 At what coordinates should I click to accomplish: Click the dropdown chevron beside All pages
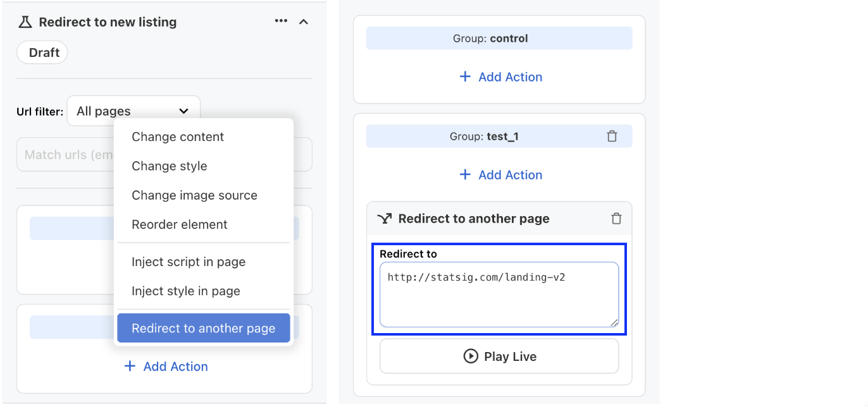click(x=183, y=111)
